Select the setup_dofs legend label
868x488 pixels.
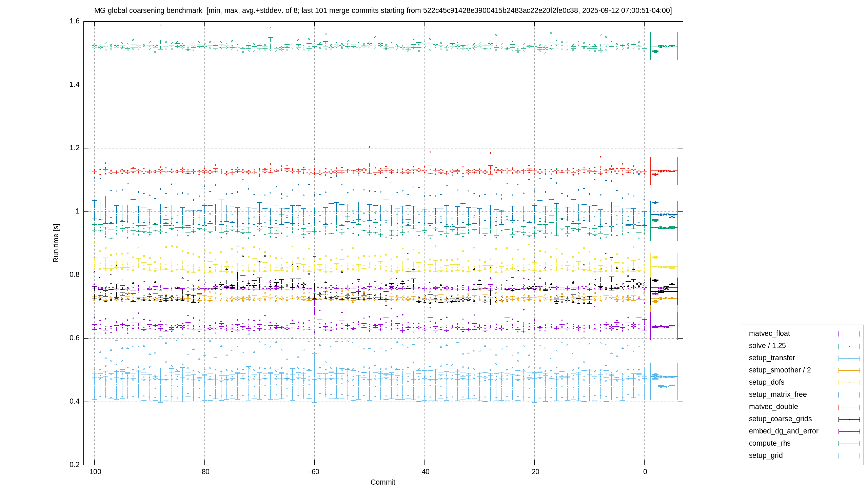point(767,382)
